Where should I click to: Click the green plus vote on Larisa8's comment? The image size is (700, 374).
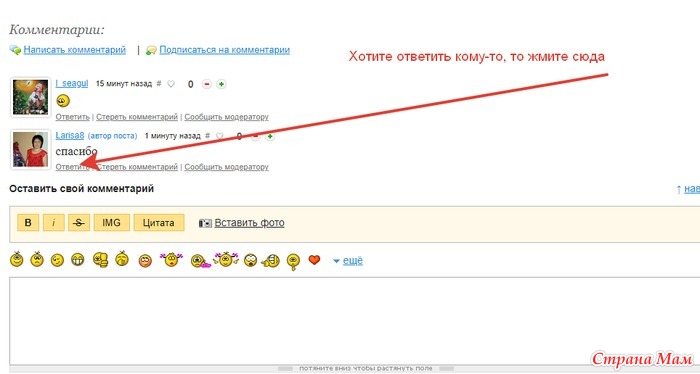coord(270,137)
